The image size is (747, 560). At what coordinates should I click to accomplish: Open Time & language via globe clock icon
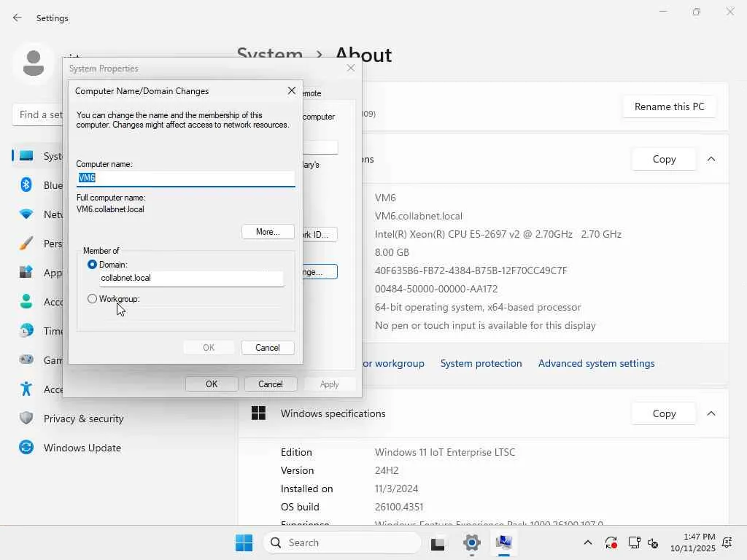pos(26,330)
